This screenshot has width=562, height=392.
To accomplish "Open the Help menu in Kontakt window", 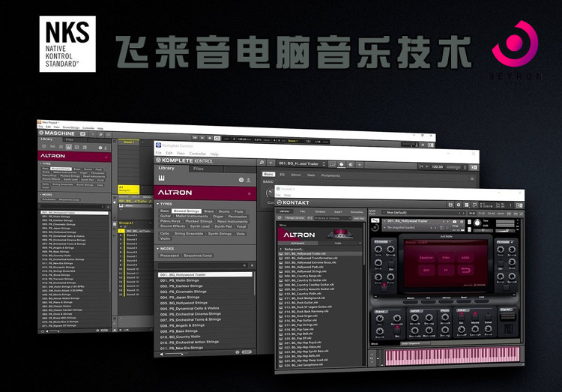I will point(288,195).
